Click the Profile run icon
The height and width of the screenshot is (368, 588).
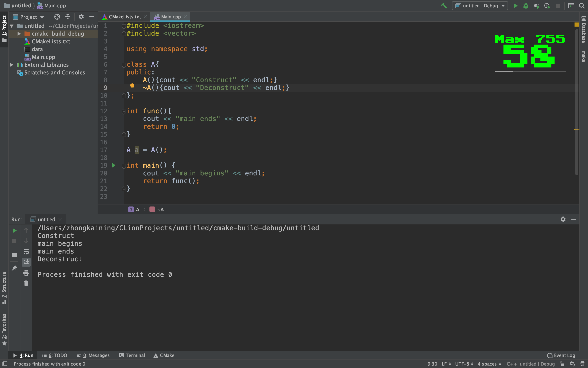pyautogui.click(x=547, y=6)
